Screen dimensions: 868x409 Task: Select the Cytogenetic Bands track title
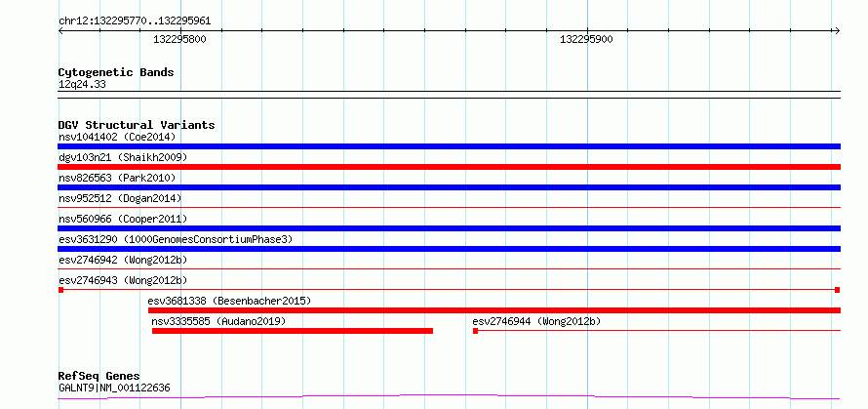pos(116,72)
